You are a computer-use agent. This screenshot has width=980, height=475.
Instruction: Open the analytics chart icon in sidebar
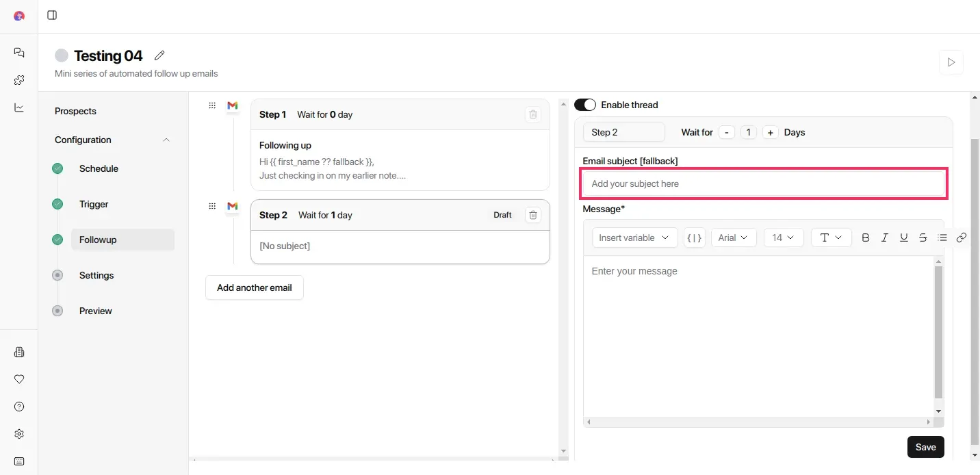[19, 107]
